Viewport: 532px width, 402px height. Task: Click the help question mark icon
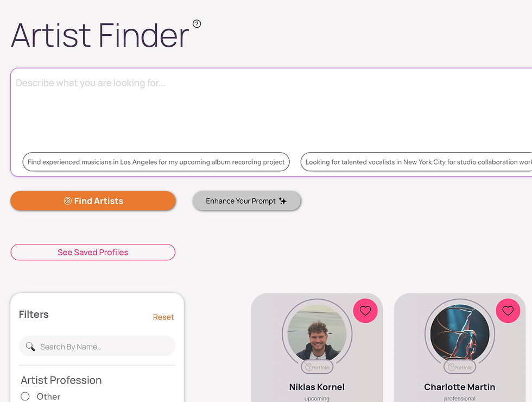tap(197, 24)
